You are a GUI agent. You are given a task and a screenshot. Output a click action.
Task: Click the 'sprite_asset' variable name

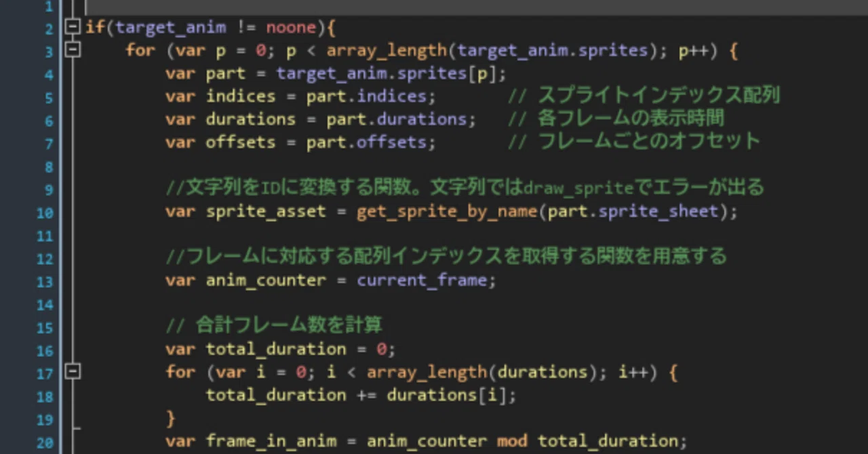pos(266,211)
